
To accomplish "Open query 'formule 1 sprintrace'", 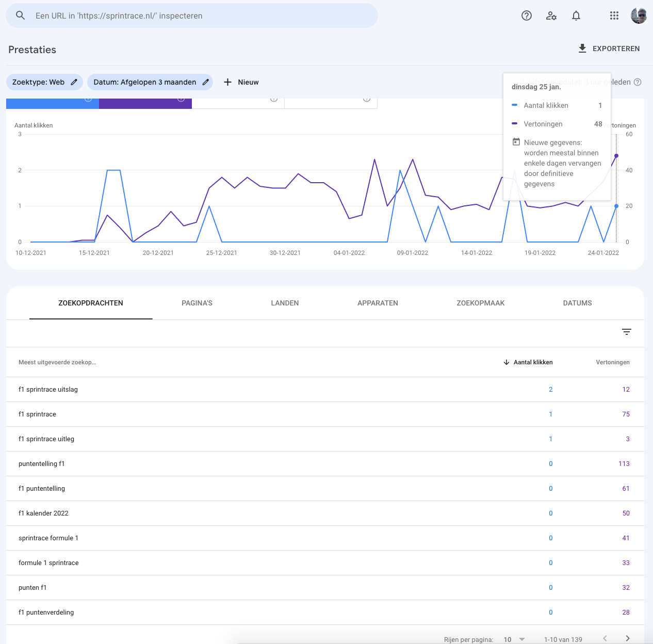I will [x=325, y=563].
